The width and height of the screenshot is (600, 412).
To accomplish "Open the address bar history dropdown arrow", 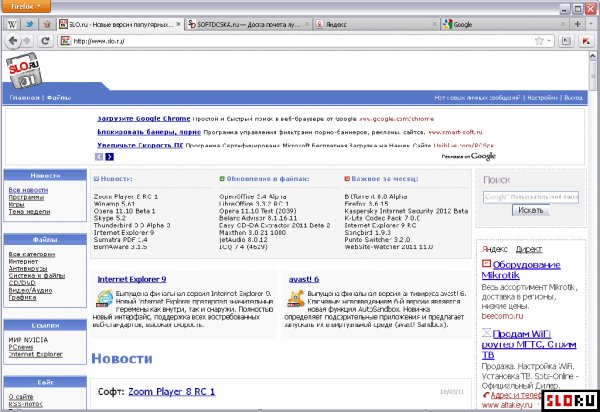I will click(x=549, y=41).
